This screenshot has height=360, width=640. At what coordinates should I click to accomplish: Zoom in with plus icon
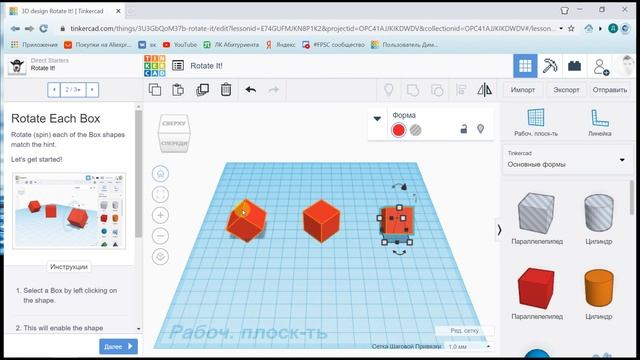160,215
